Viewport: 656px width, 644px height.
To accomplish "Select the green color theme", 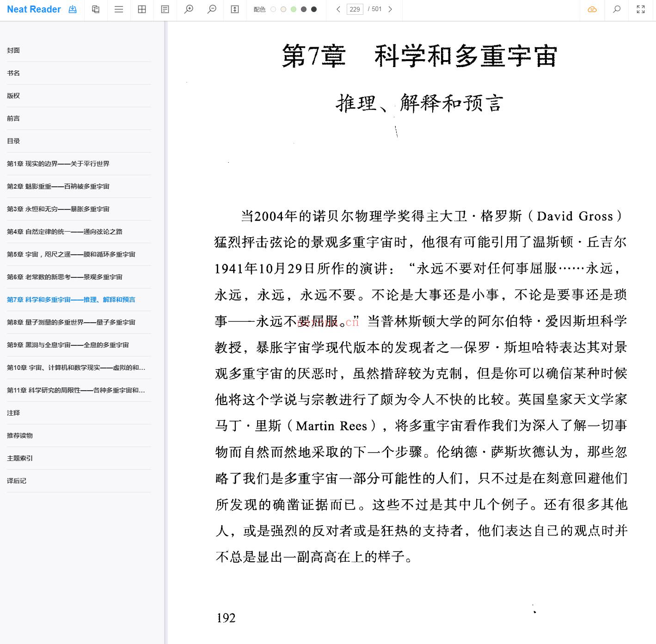I will (294, 9).
